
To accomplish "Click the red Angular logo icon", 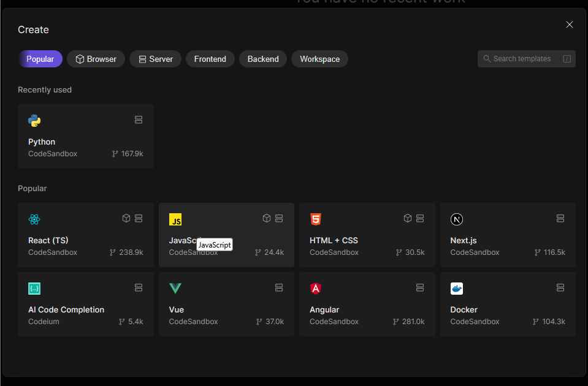I will (x=316, y=289).
